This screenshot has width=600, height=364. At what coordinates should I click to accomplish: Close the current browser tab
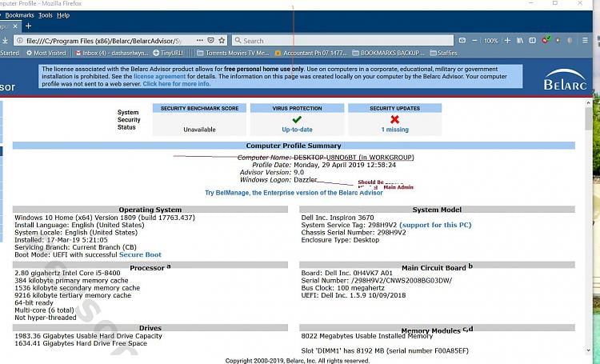(15, 26)
